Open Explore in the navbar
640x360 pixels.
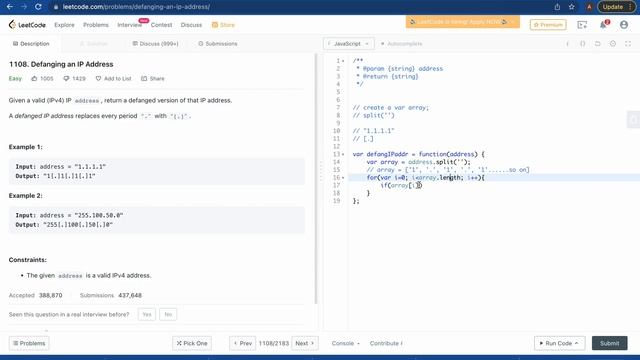64,25
